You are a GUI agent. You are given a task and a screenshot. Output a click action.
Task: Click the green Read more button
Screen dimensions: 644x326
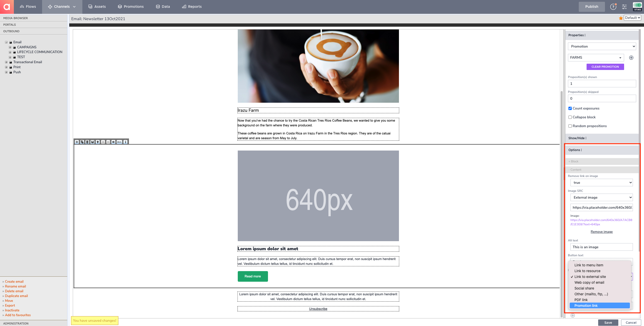click(x=253, y=276)
